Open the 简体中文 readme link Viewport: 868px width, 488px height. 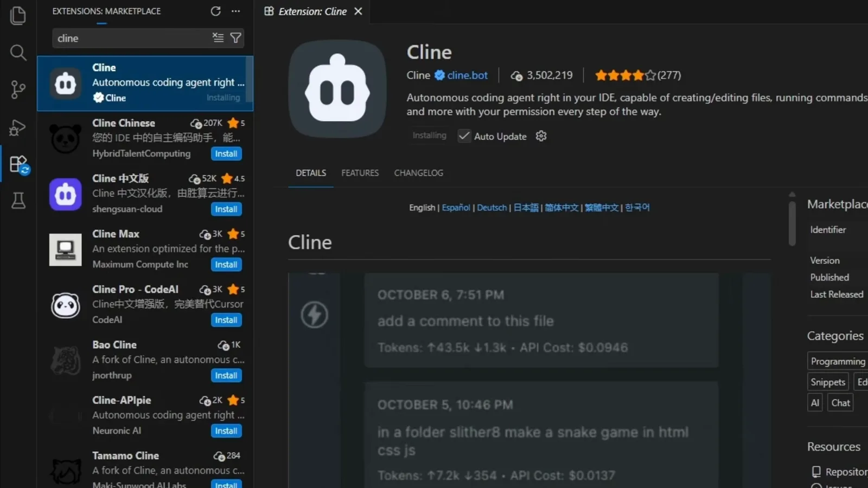pos(561,208)
